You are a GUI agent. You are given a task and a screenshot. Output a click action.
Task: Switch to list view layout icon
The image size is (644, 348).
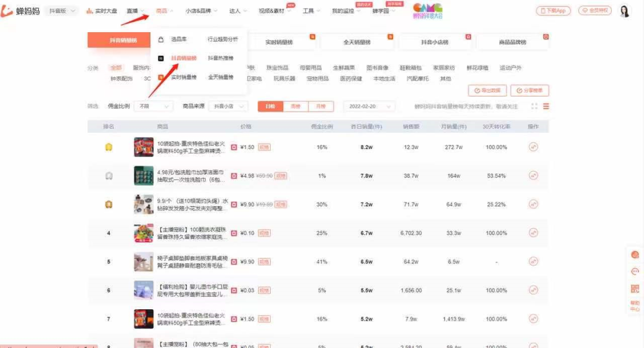point(546,106)
